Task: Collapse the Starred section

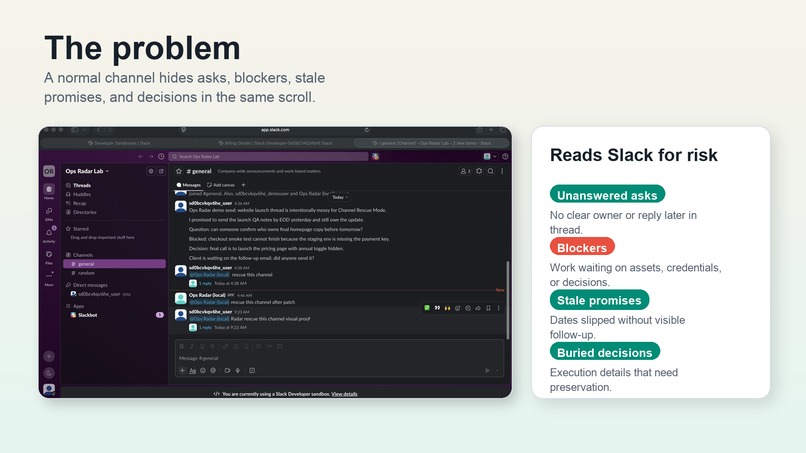Action: 77,228
